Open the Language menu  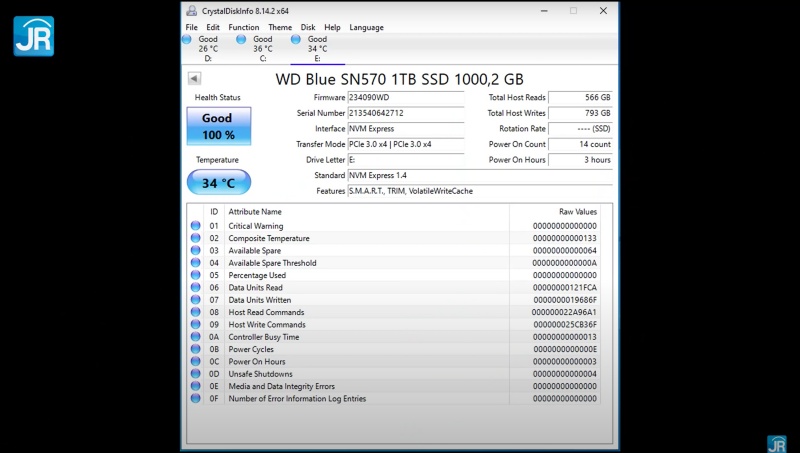pos(366,28)
